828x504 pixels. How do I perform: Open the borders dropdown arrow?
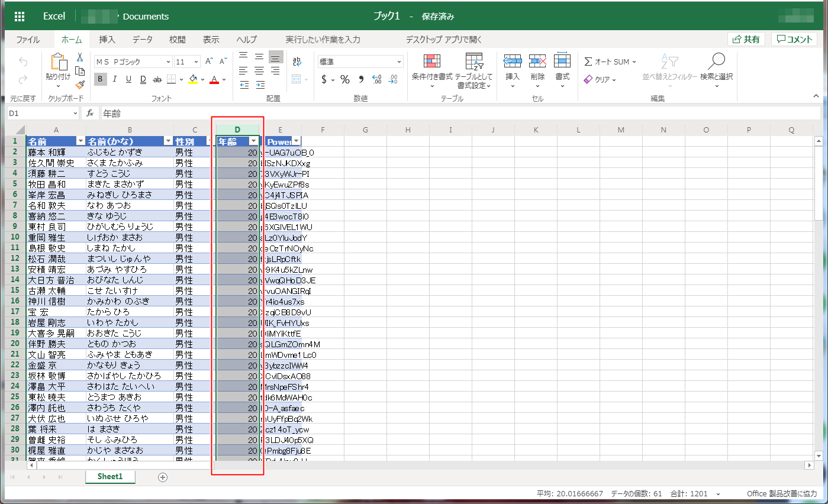[181, 79]
